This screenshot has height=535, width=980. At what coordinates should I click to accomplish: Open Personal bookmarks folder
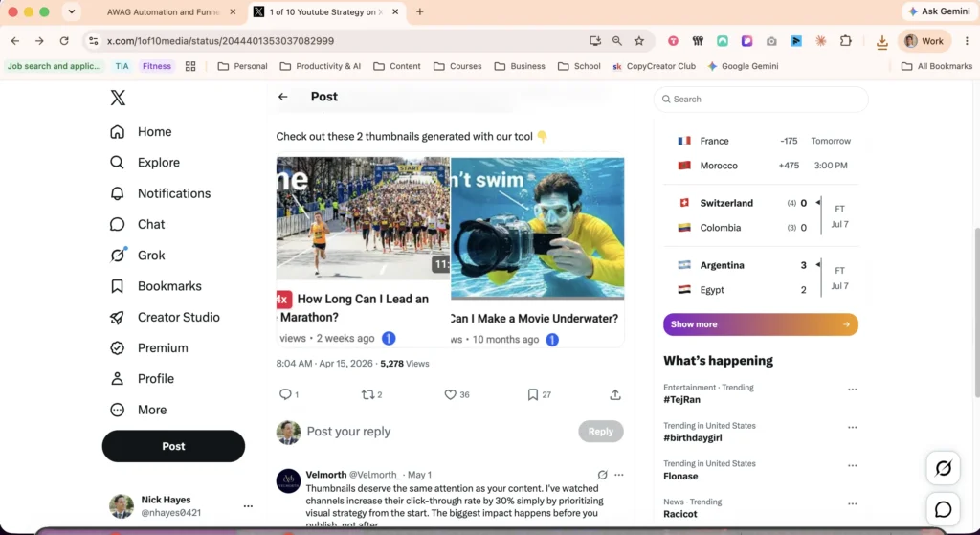pos(242,66)
